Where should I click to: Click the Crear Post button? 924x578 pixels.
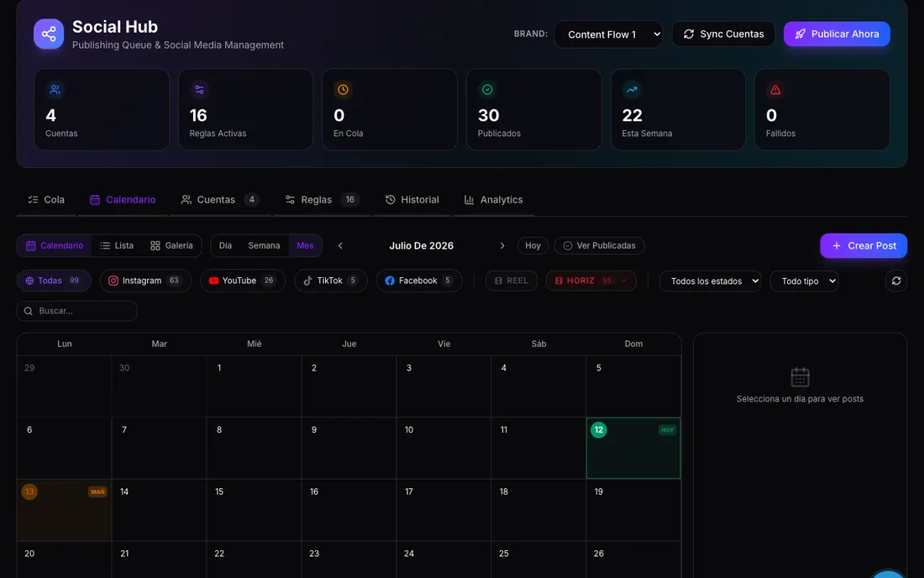pyautogui.click(x=864, y=245)
